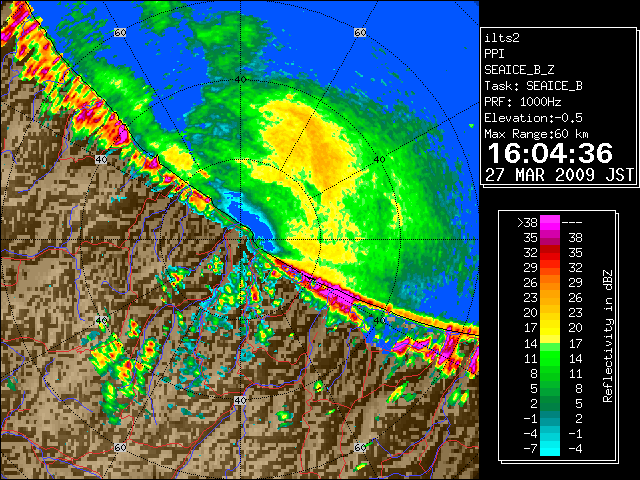Click the left-column '14' legend label
Viewport: 640px width, 480px height.
pyautogui.click(x=530, y=343)
